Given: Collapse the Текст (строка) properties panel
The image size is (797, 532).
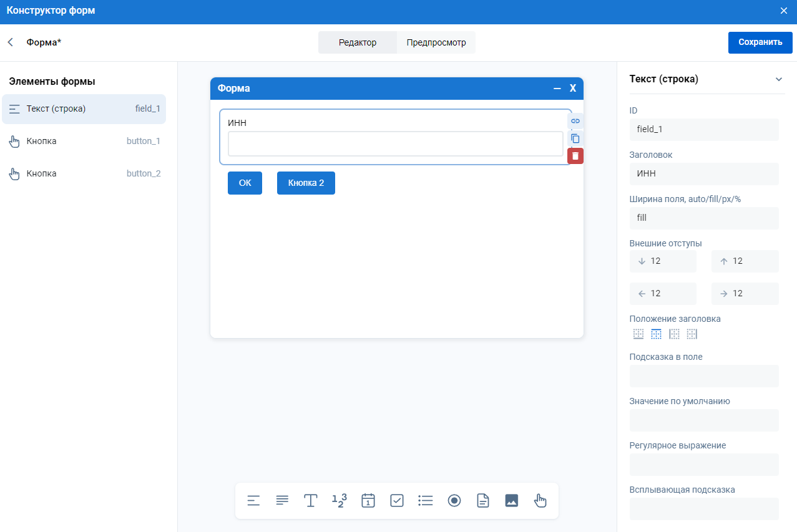Looking at the screenshot, I should [x=778, y=79].
